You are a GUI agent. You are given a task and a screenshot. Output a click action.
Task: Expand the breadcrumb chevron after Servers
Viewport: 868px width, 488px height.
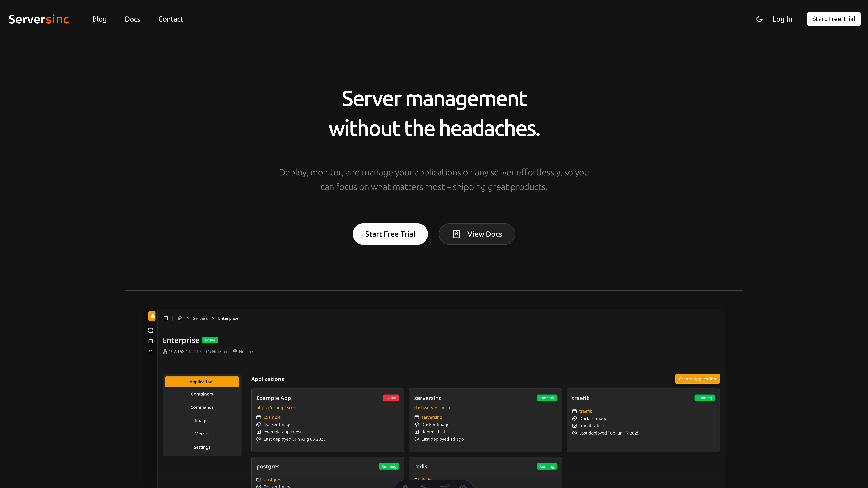pos(213,318)
